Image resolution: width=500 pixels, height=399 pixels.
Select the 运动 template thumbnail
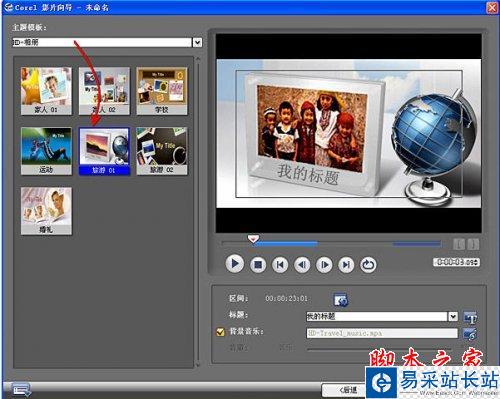(x=46, y=151)
